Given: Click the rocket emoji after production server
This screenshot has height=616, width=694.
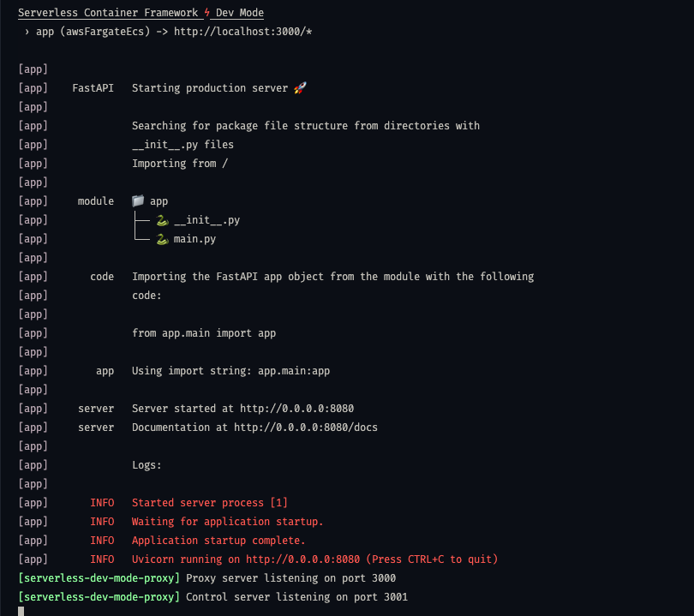Looking at the screenshot, I should click(300, 88).
